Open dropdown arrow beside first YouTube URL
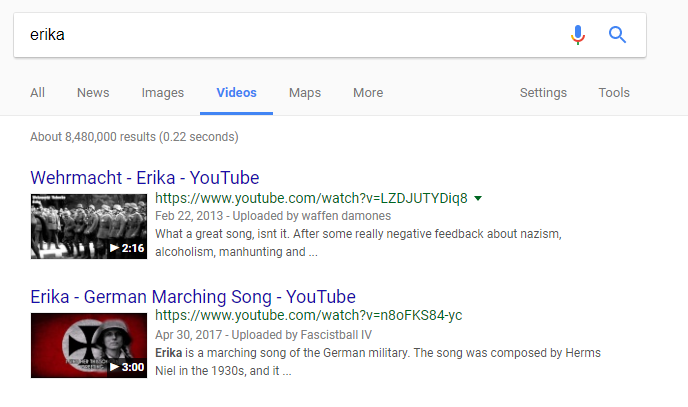Viewport: 688px width, 407px height. 478,199
